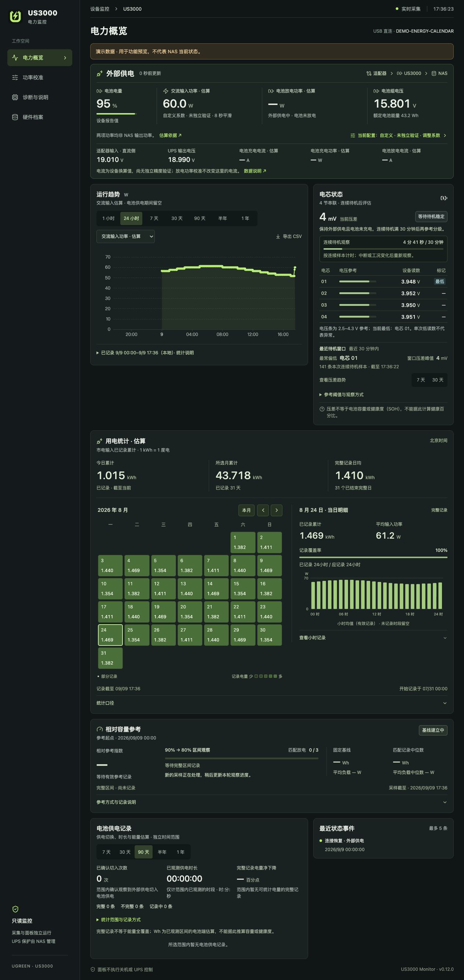Click the plug icon beside 用电统计
Viewport: 464px width, 980px height.
tap(99, 441)
